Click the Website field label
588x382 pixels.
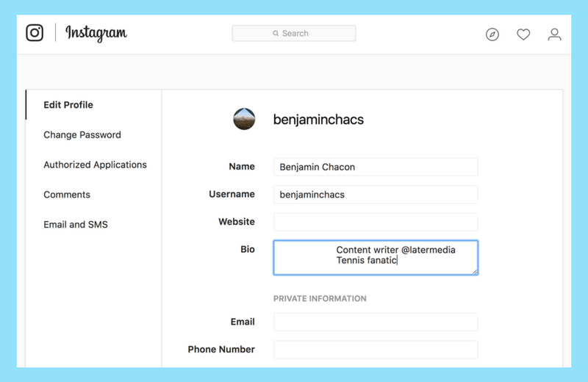(x=237, y=222)
